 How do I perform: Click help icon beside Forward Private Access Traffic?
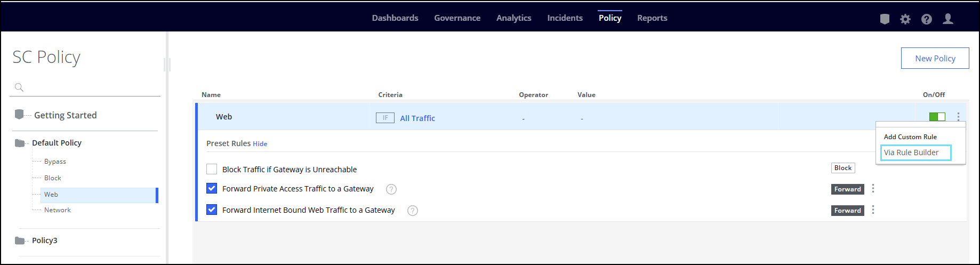pos(391,189)
